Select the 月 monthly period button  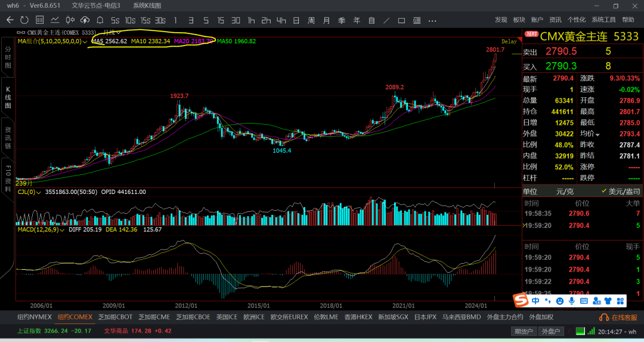pos(327,20)
